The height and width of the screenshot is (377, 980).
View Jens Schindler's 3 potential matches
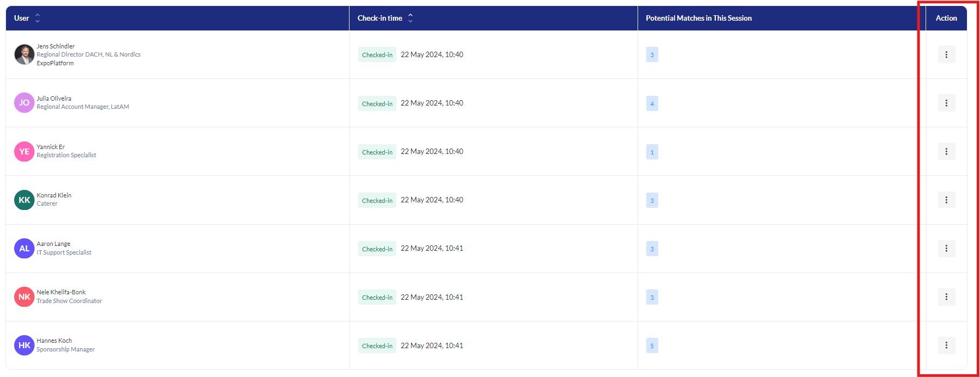652,55
